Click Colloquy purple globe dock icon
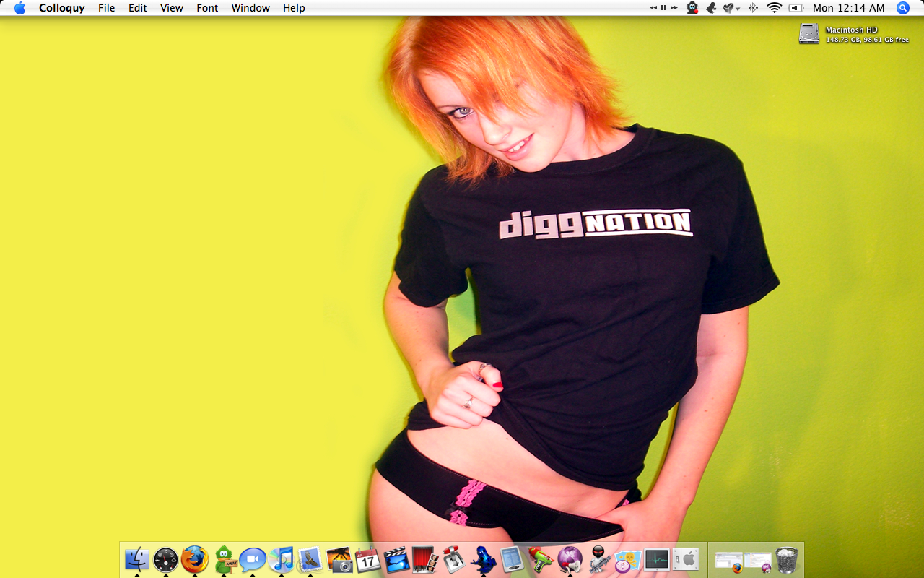The height and width of the screenshot is (578, 924). pos(570,560)
